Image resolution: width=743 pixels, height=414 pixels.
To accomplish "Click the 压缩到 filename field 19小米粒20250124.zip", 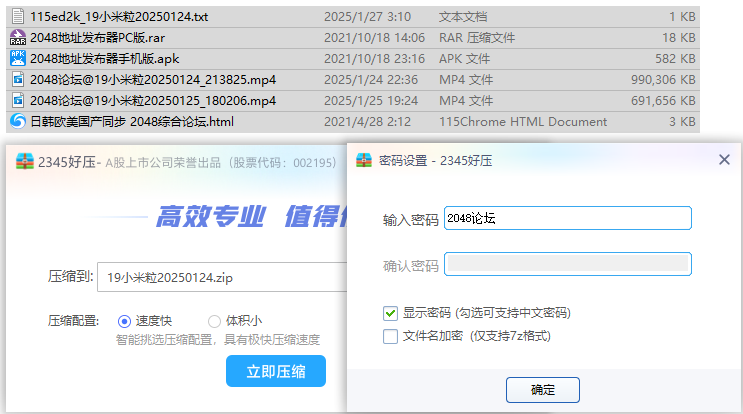I will click(x=223, y=277).
